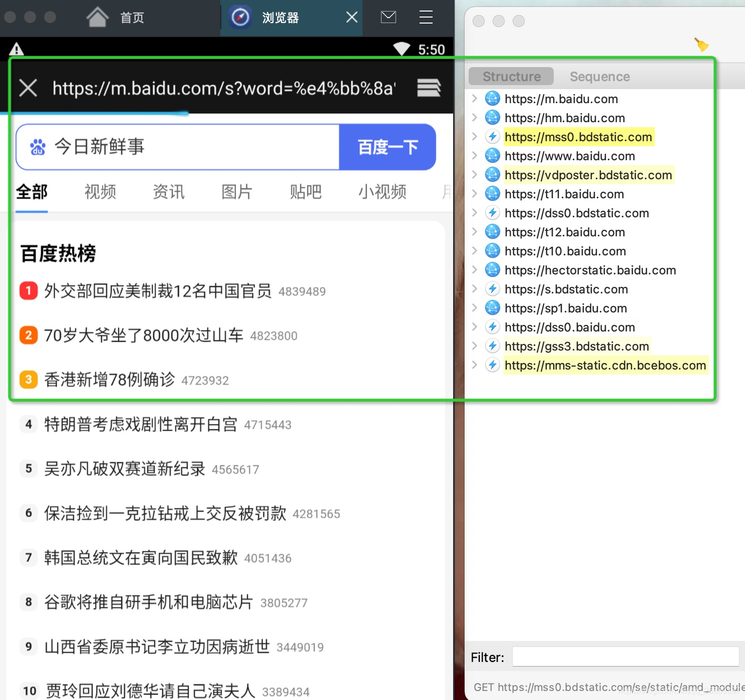The height and width of the screenshot is (700, 745).
Task: Click the Filter input field in Charles
Action: [x=625, y=657]
